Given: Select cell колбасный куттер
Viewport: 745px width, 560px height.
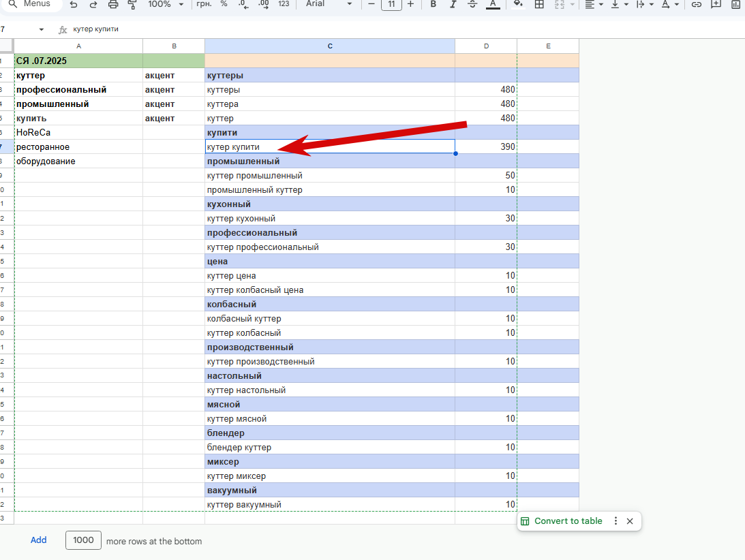Looking at the screenshot, I should pyautogui.click(x=330, y=319).
